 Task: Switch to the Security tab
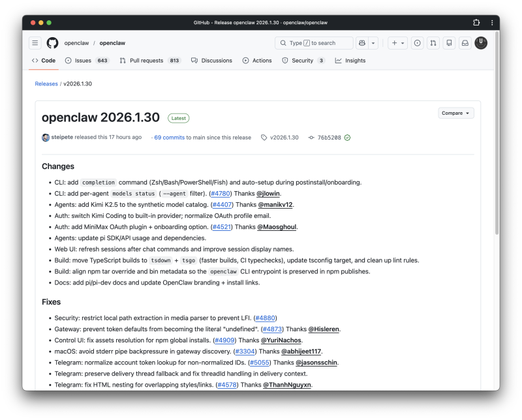tap(303, 61)
